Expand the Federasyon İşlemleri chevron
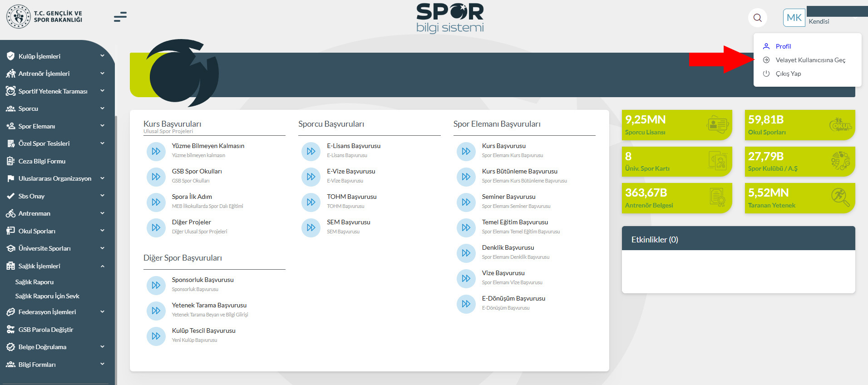Screen dimensions: 868x385 coord(102,312)
